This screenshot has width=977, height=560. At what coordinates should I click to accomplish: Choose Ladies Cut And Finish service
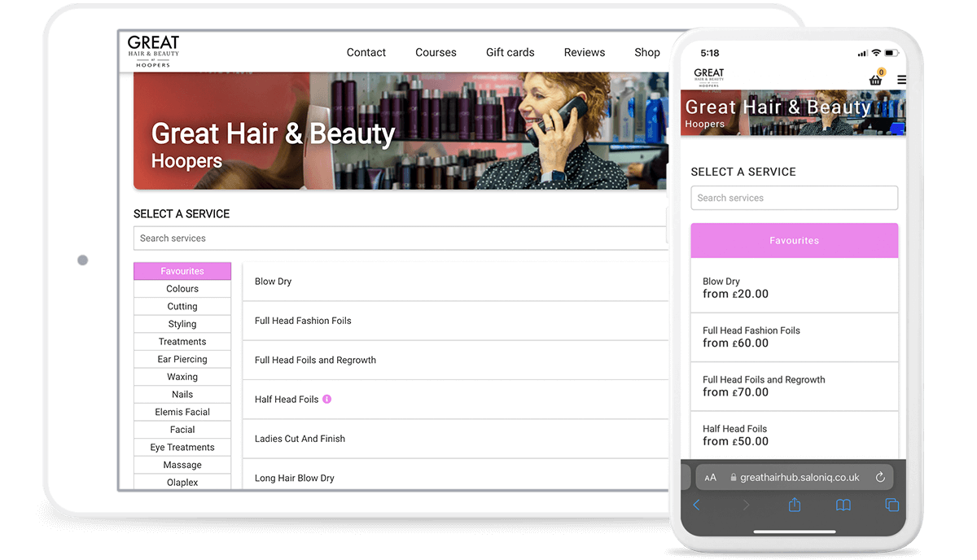(x=455, y=439)
